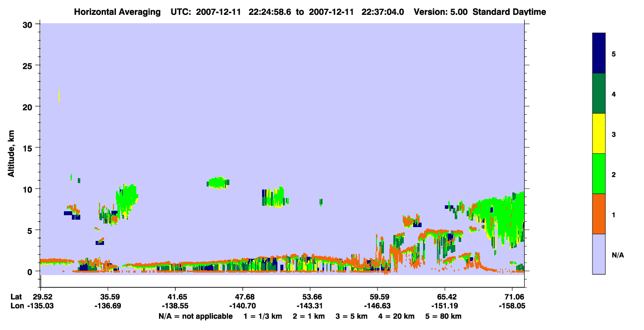Click longitude value -143.31
This screenshot has width=644, height=330.
(x=310, y=306)
